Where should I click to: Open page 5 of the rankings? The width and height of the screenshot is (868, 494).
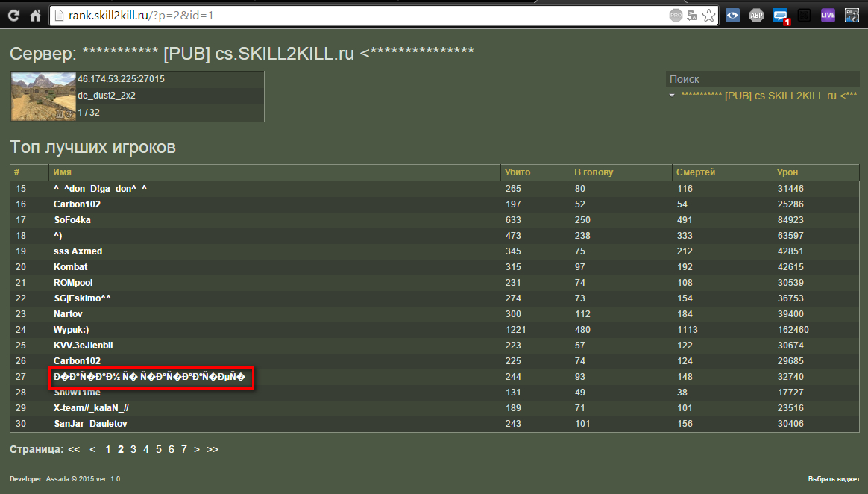point(158,450)
